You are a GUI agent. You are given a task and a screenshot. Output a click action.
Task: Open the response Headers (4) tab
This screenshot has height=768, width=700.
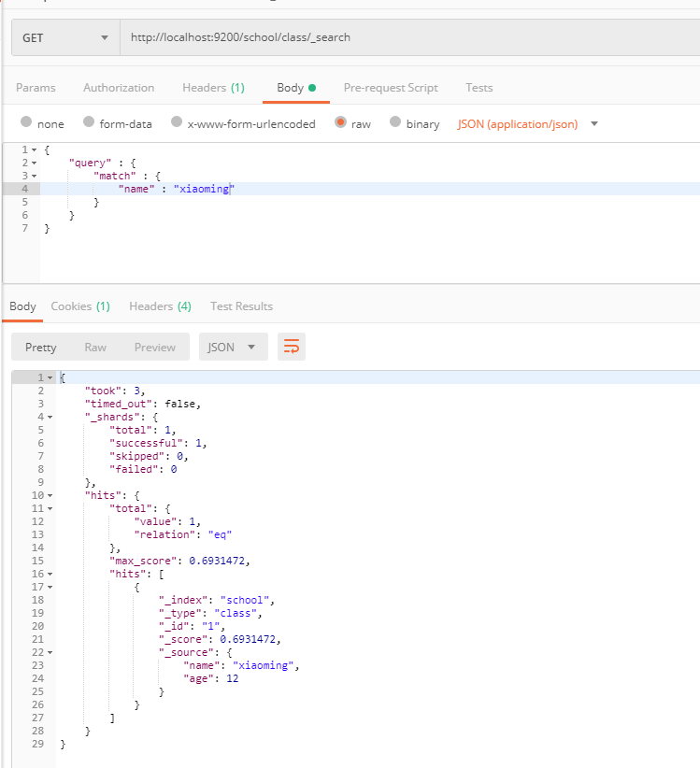(x=160, y=306)
